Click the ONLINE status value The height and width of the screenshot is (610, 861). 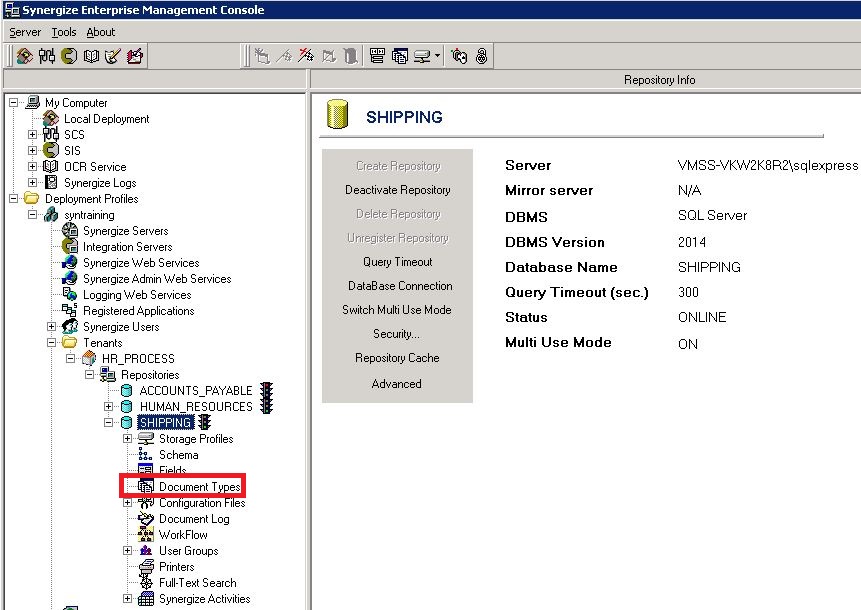(x=702, y=317)
